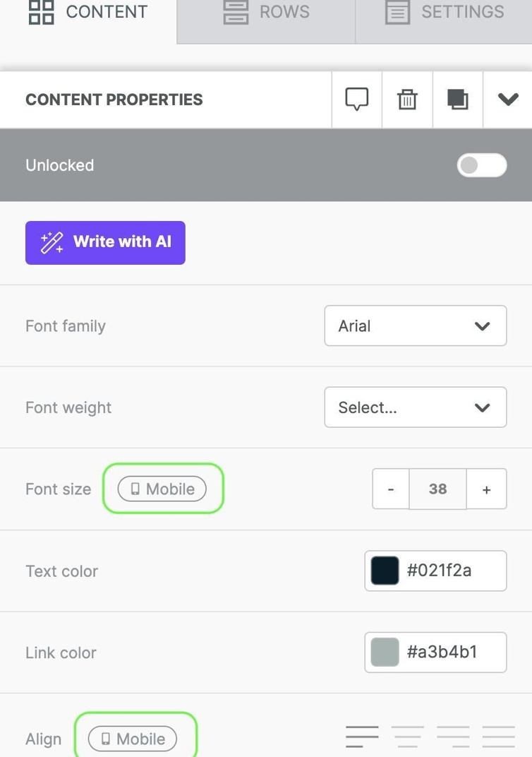Open the Font weight dropdown

415,407
